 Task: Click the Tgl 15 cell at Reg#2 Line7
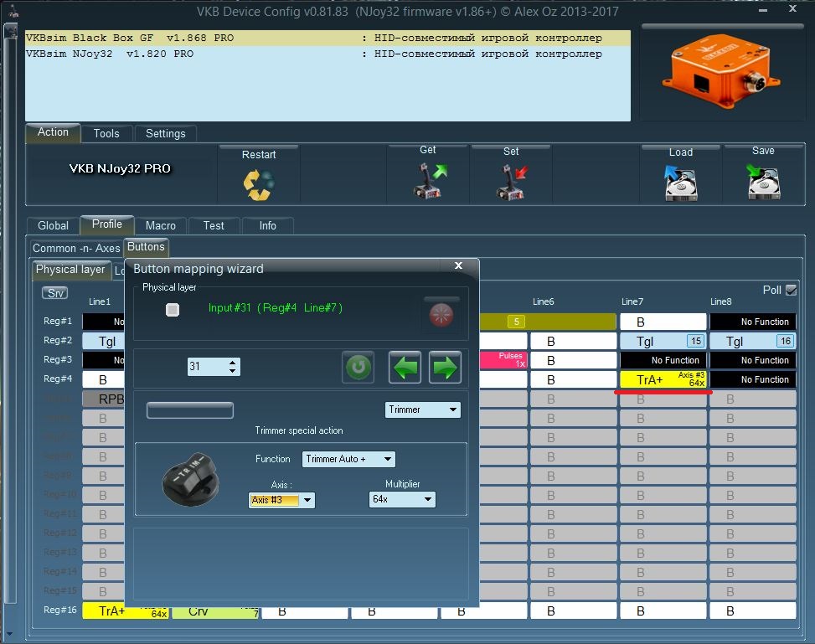tap(663, 342)
